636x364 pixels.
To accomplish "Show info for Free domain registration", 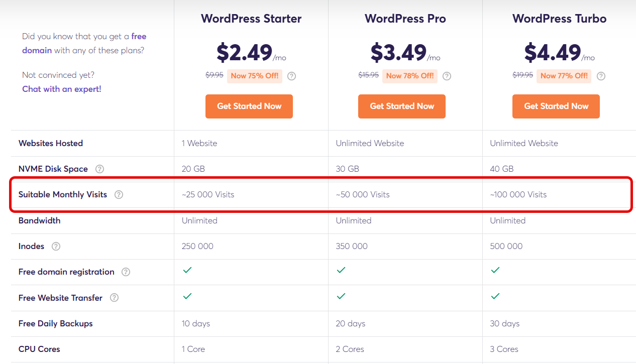I will tap(126, 272).
